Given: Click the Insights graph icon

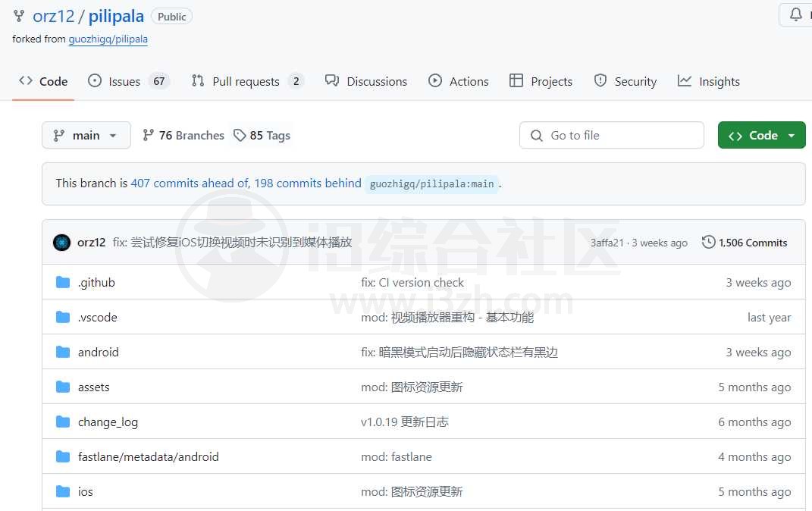Looking at the screenshot, I should coord(685,81).
